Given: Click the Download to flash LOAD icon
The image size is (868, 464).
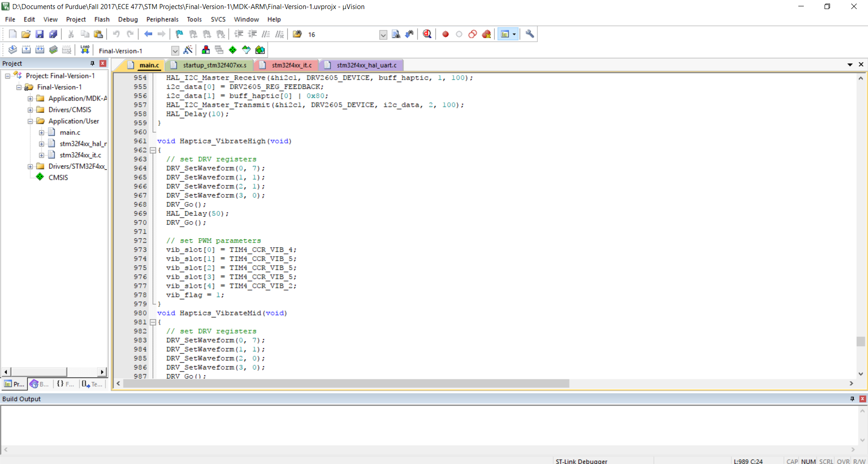Looking at the screenshot, I should pos(85,50).
